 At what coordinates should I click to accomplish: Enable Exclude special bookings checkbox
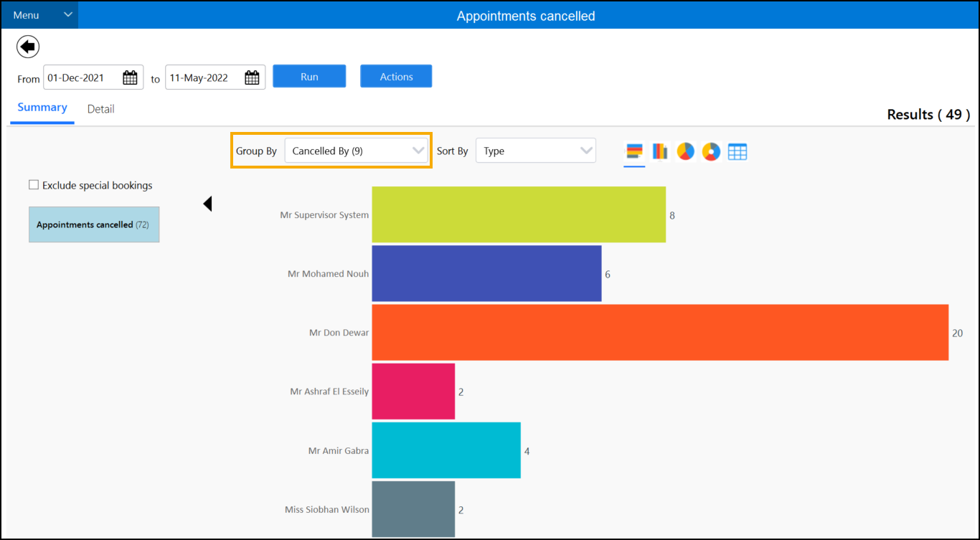pos(34,185)
